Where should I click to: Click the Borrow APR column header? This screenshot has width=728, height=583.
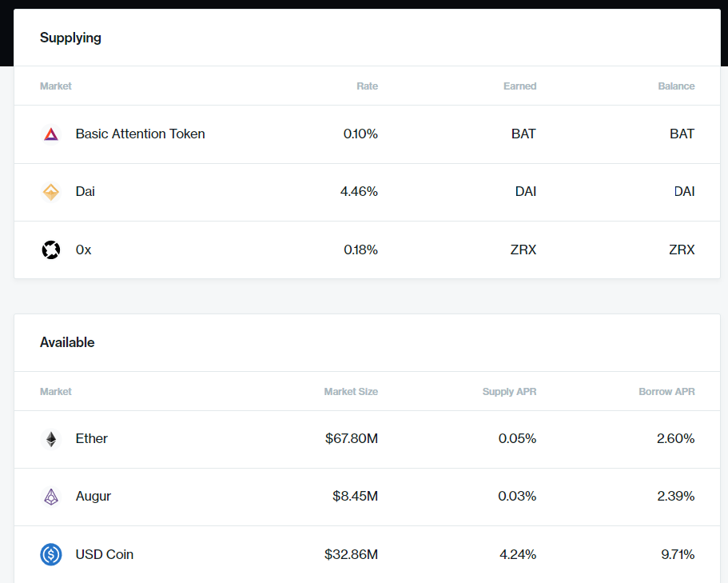(666, 392)
